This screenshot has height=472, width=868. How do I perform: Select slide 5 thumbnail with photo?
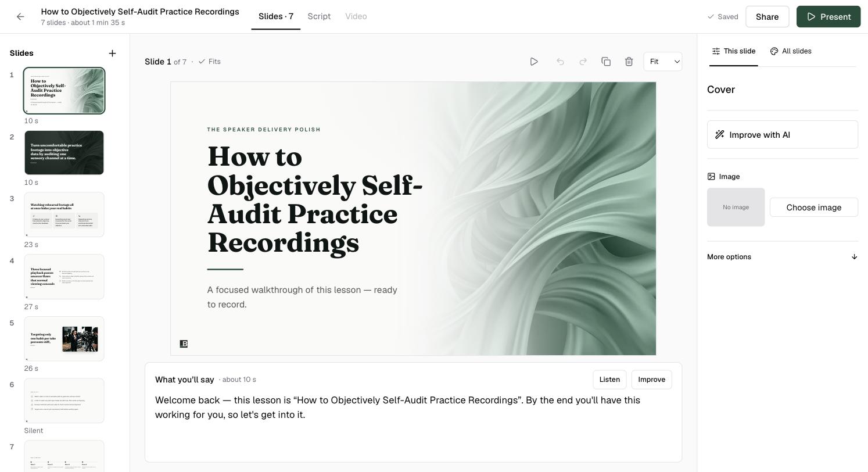pyautogui.click(x=64, y=339)
